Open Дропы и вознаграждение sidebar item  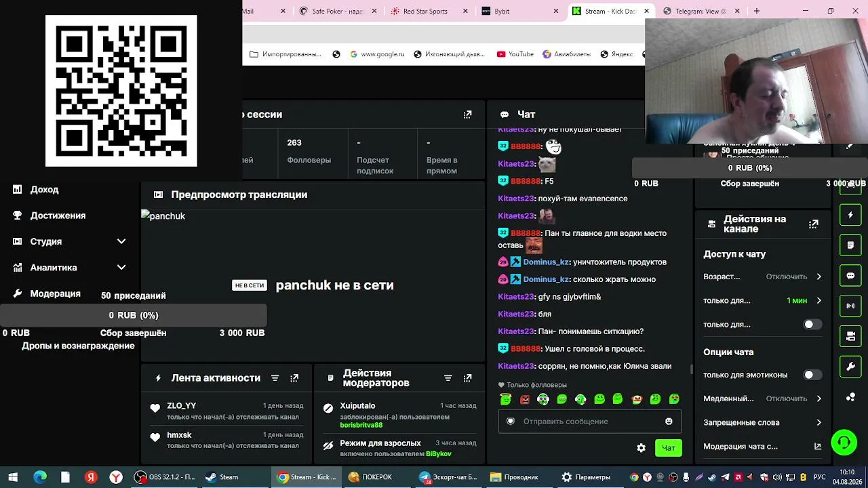tap(78, 346)
